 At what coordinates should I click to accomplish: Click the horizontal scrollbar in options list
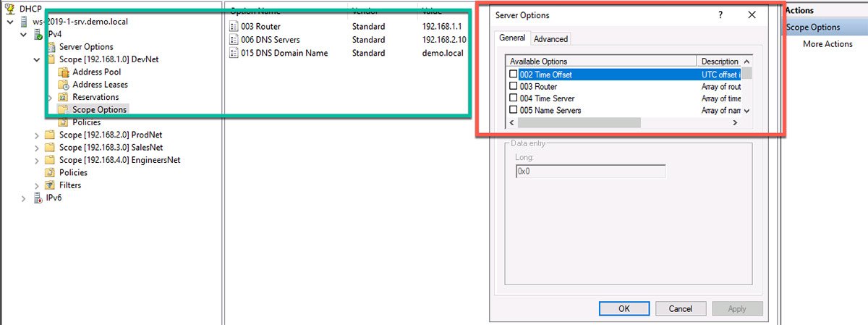(622, 123)
